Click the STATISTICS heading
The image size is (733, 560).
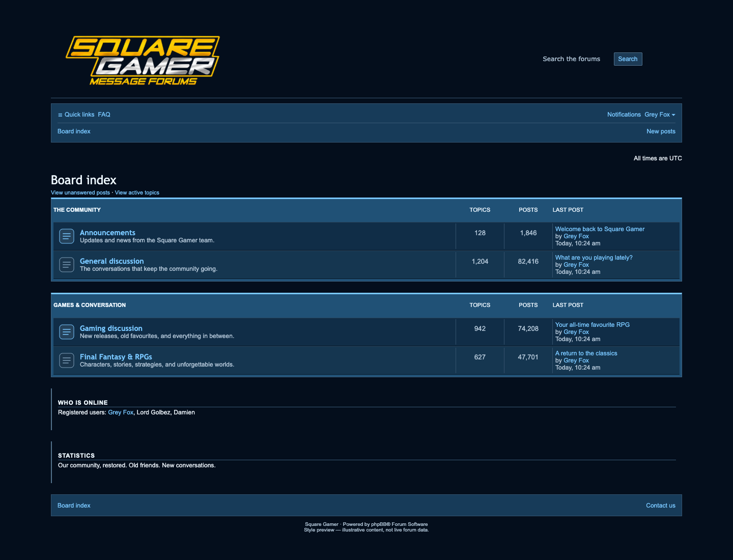76,456
